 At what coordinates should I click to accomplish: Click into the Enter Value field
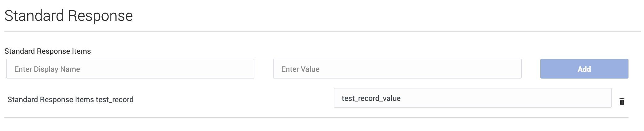[x=397, y=69]
